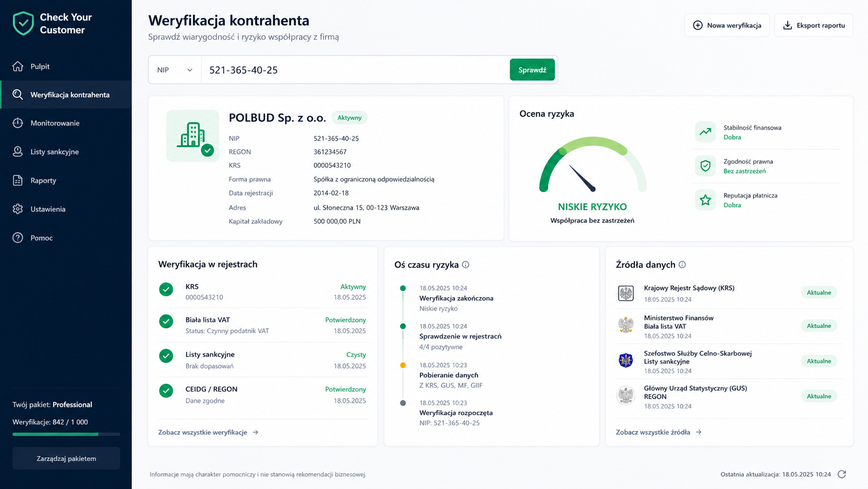The image size is (868, 489).
Task: Click the Zgodność prawna shield icon
Action: (705, 166)
